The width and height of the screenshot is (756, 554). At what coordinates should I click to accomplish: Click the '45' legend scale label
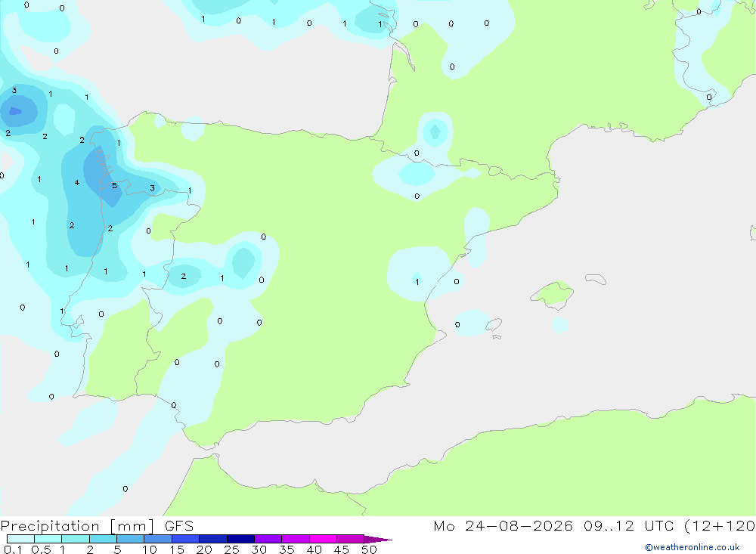coord(342,549)
